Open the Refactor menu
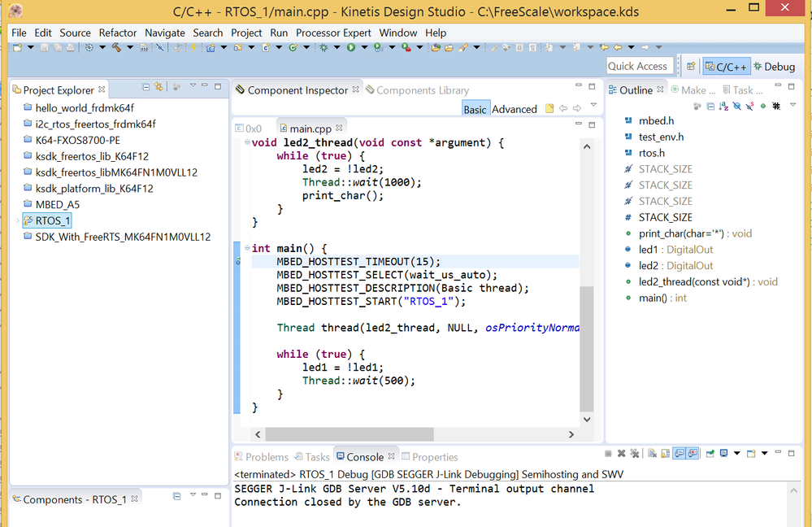This screenshot has height=527, width=812. pos(118,33)
